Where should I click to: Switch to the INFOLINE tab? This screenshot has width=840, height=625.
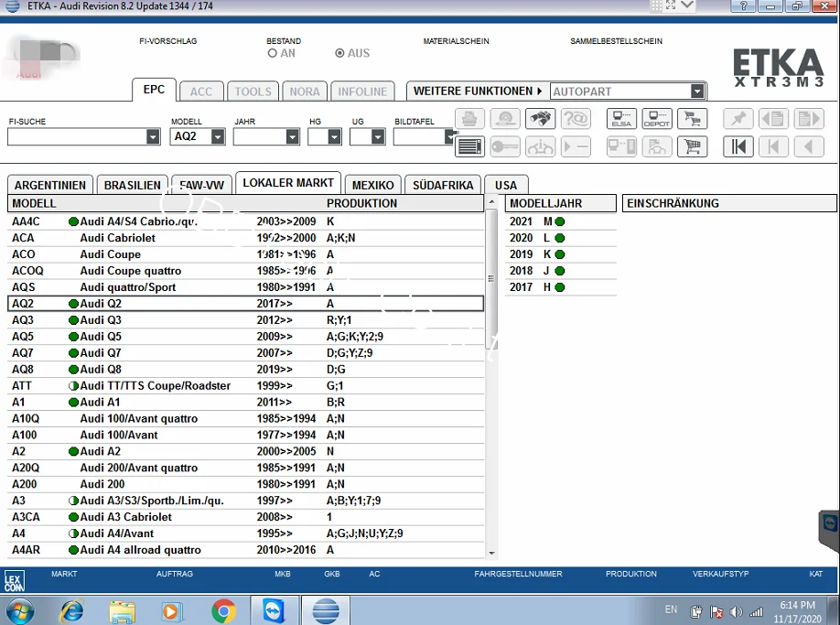(362, 92)
